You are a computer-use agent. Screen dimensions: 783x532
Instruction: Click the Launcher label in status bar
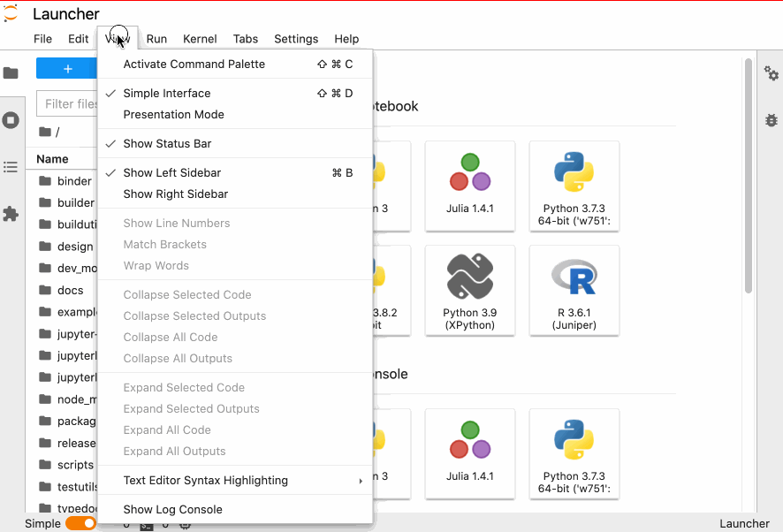pos(744,523)
